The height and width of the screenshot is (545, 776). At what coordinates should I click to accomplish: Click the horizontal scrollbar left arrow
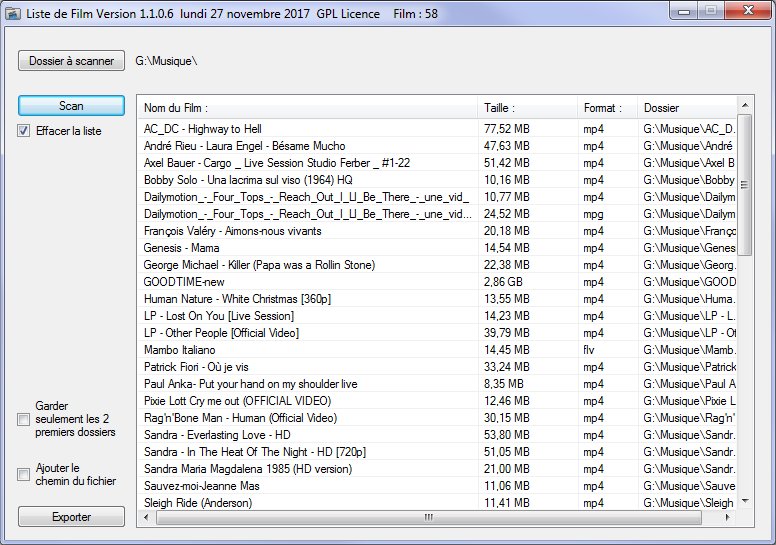pyautogui.click(x=146, y=517)
